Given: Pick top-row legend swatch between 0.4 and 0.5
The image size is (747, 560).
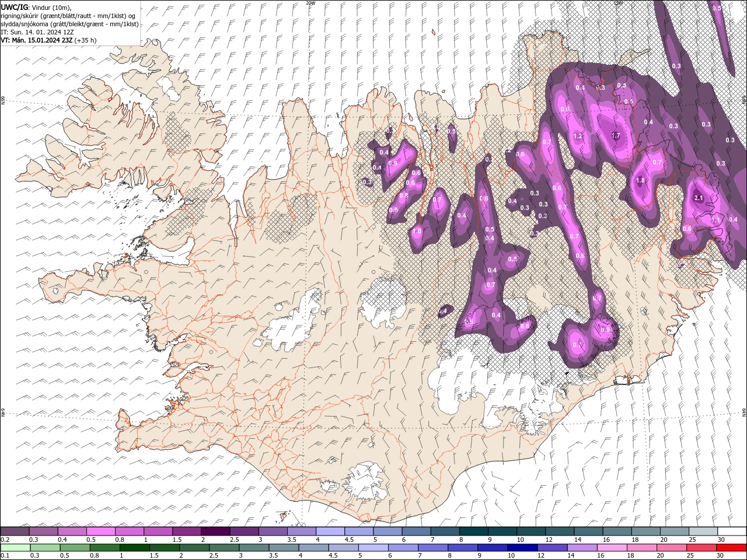Looking at the screenshot, I should tap(72, 531).
